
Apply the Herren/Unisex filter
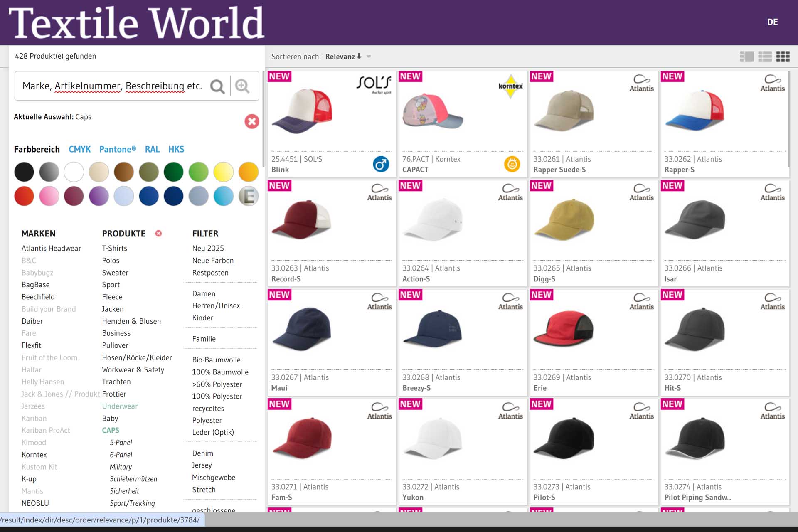(216, 306)
